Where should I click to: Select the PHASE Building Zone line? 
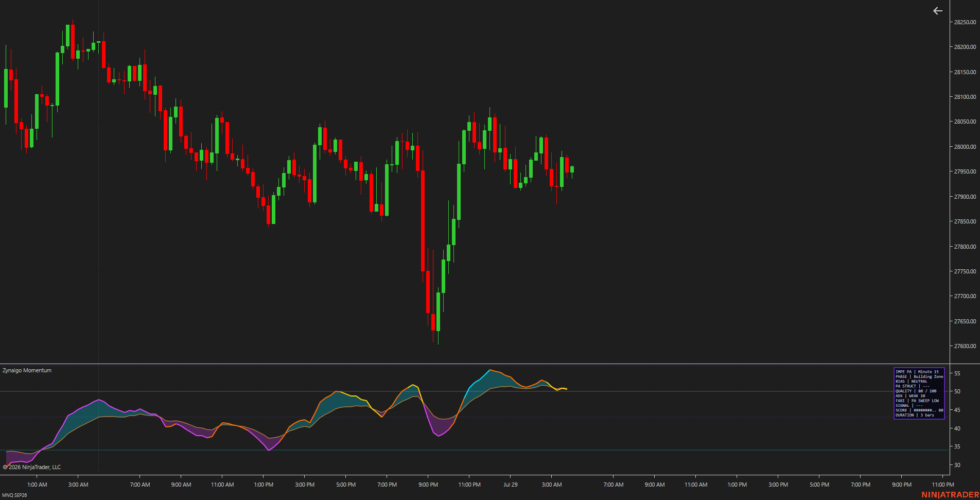click(x=919, y=376)
